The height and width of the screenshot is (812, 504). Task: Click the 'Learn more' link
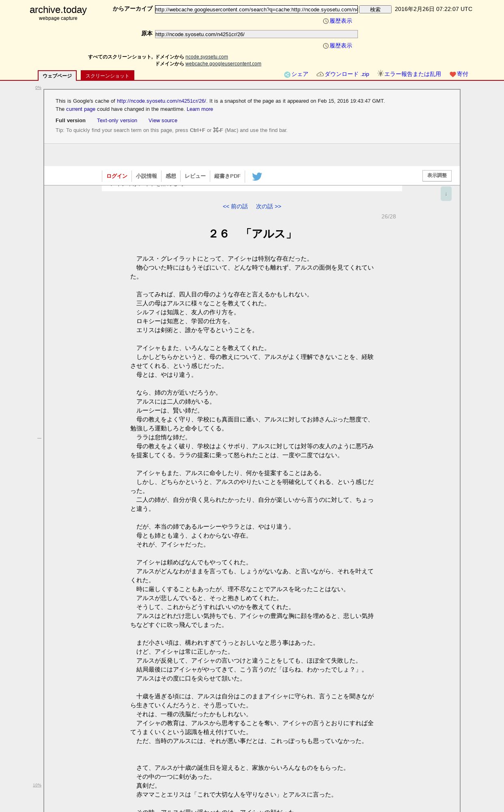coord(200,109)
